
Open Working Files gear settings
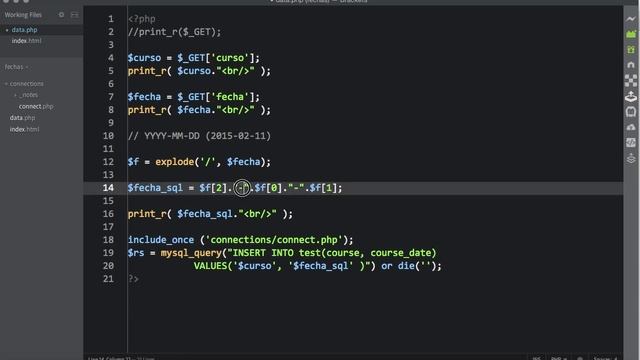click(61, 15)
